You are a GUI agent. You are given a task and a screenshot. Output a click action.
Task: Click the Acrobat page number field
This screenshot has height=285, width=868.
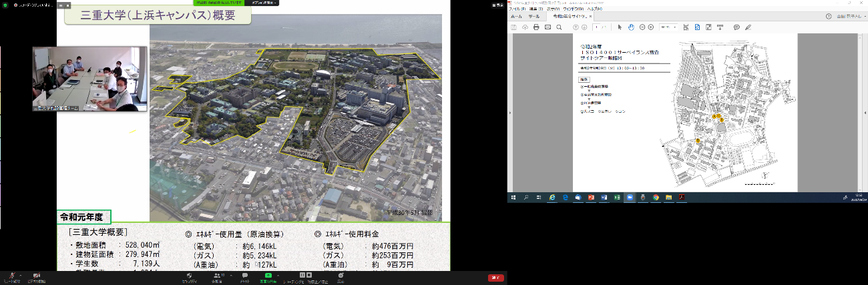[x=597, y=27]
